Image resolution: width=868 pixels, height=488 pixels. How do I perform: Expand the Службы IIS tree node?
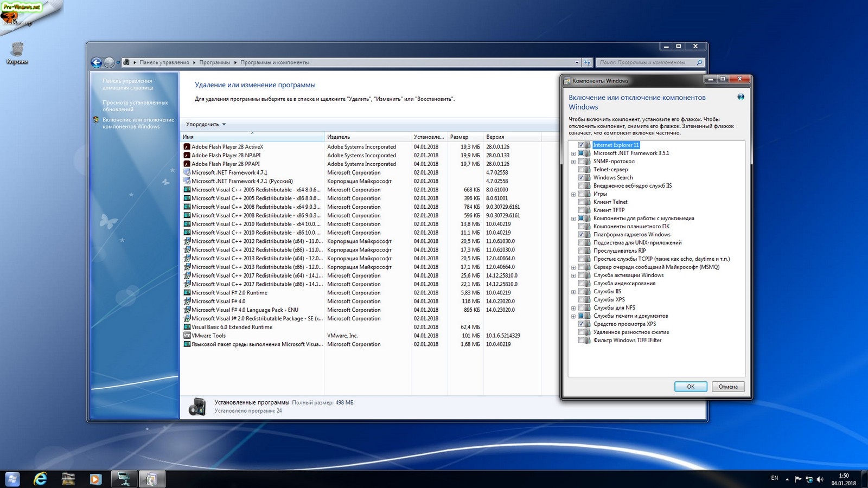tap(573, 292)
